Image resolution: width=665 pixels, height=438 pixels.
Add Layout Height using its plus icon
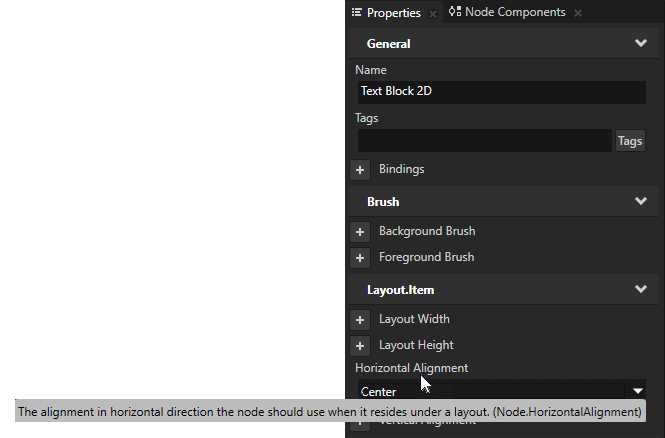[361, 346]
